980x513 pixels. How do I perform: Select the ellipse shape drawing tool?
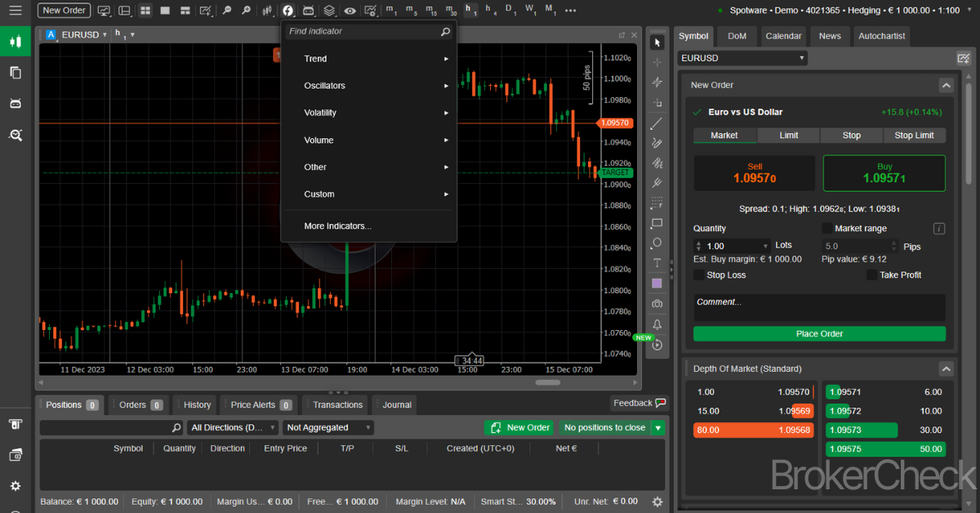(x=657, y=243)
